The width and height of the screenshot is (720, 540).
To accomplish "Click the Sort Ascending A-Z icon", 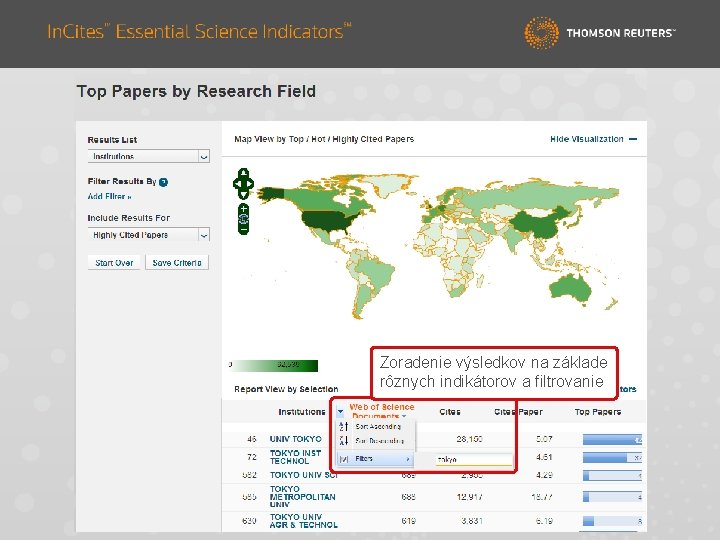I will [x=343, y=427].
